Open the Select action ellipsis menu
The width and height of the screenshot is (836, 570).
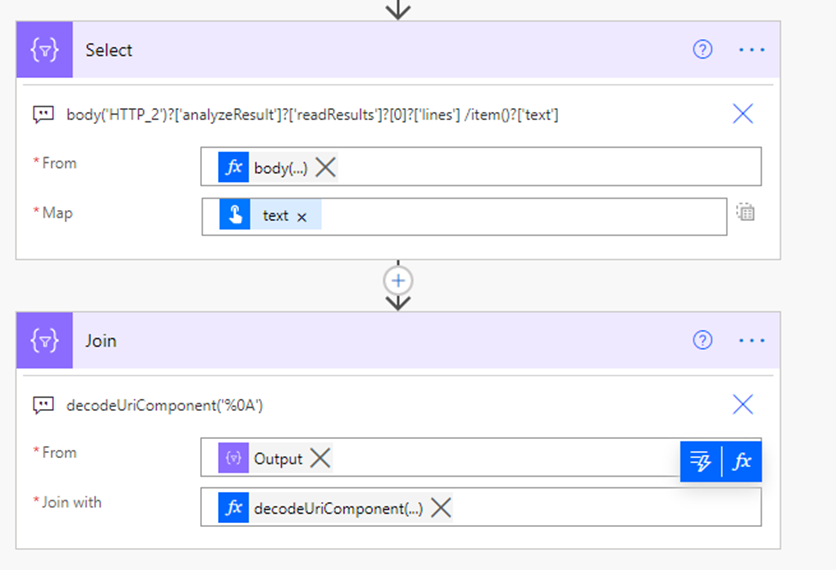click(752, 50)
